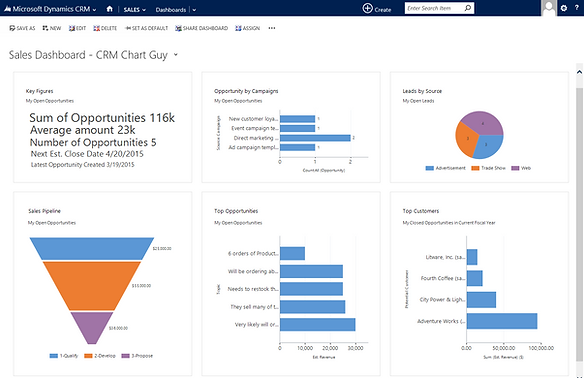The width and height of the screenshot is (584, 378).
Task: Click the DELETE command label
Action: click(109, 28)
